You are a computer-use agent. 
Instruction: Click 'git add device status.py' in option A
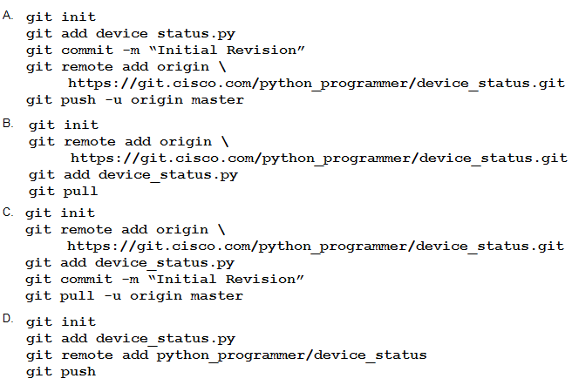(x=130, y=34)
